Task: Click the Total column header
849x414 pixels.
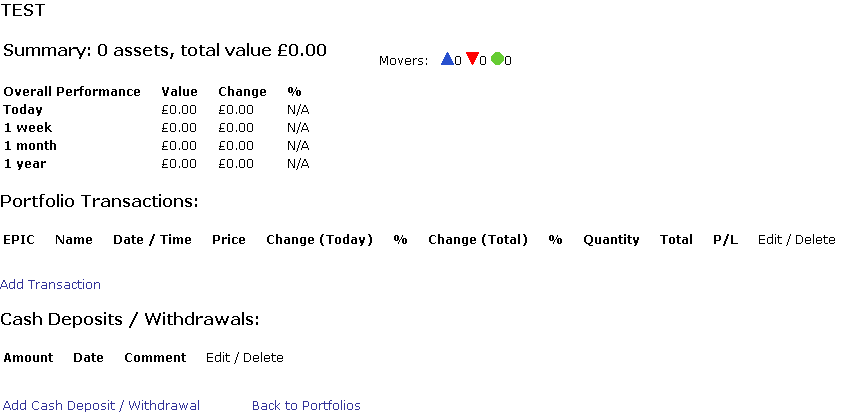Action: click(676, 240)
